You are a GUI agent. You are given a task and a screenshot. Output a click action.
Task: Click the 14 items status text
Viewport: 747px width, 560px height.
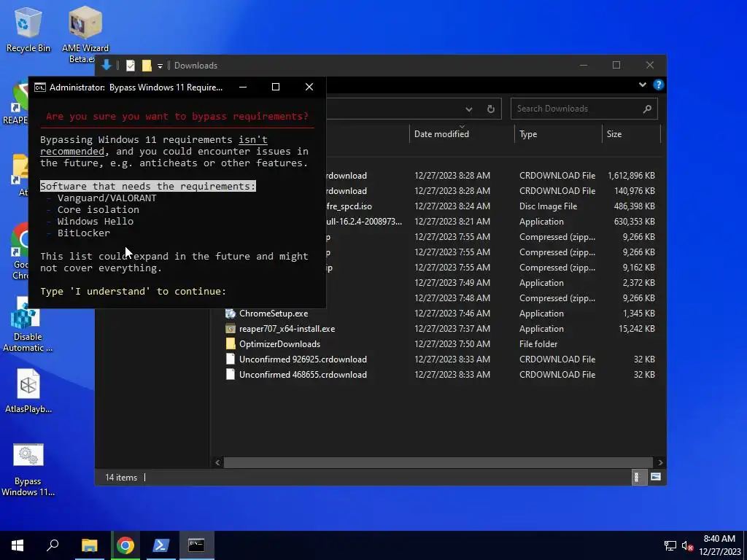121,478
